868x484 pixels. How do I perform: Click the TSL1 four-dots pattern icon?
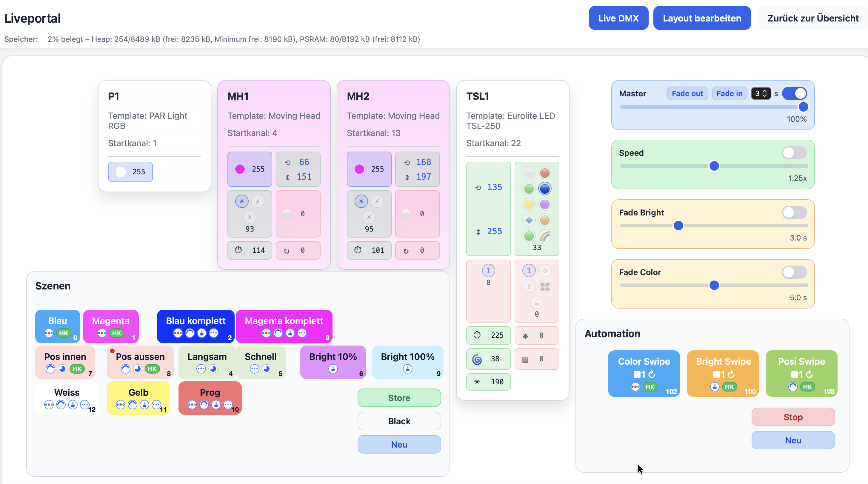click(544, 286)
